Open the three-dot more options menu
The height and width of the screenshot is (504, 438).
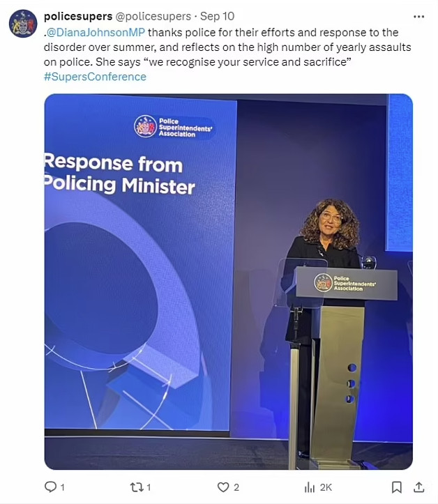point(418,15)
